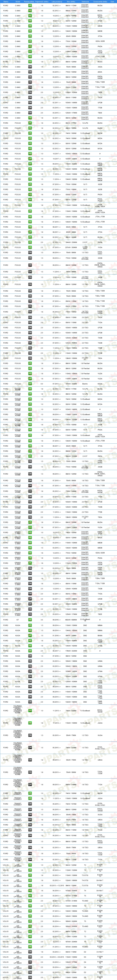Image resolution: width=117 pixels, height=980 pixels.
Task: Click the 'JTMA' engine code cell
Action: (x=100, y=646)
